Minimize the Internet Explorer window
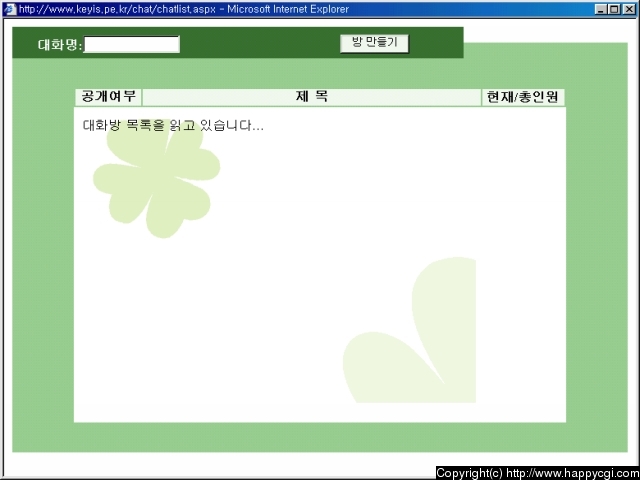The width and height of the screenshot is (640, 480). (x=600, y=9)
